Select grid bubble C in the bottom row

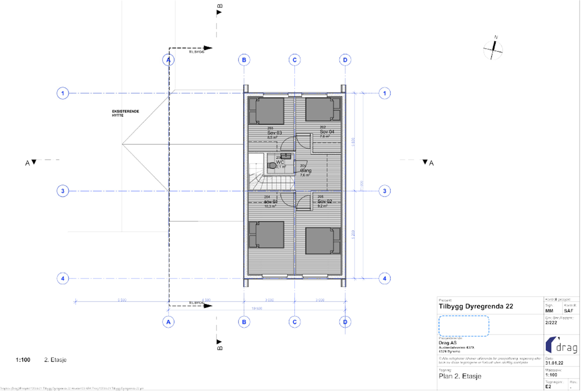point(294,322)
